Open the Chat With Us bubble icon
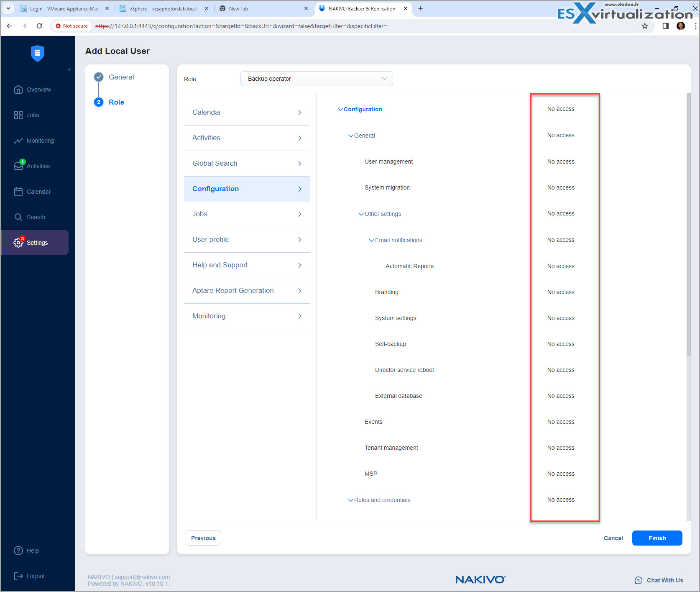 (638, 580)
